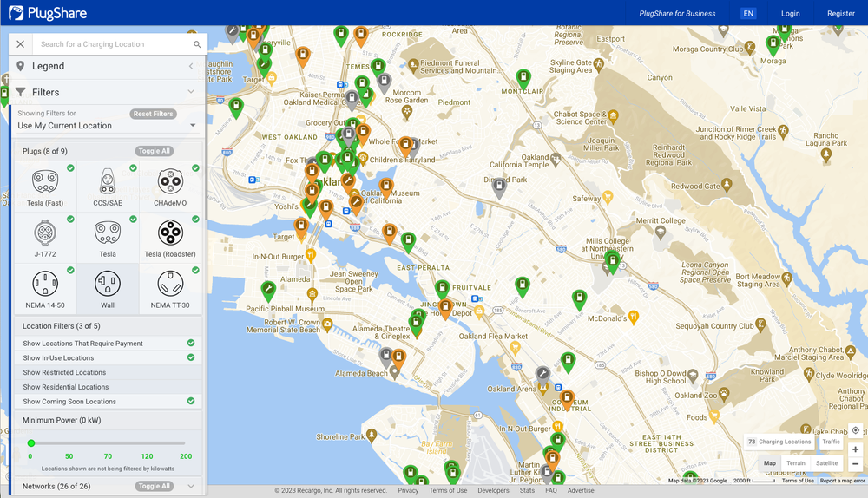This screenshot has height=498, width=868.
Task: Toggle Show Locations That Require Payment
Action: [x=108, y=343]
